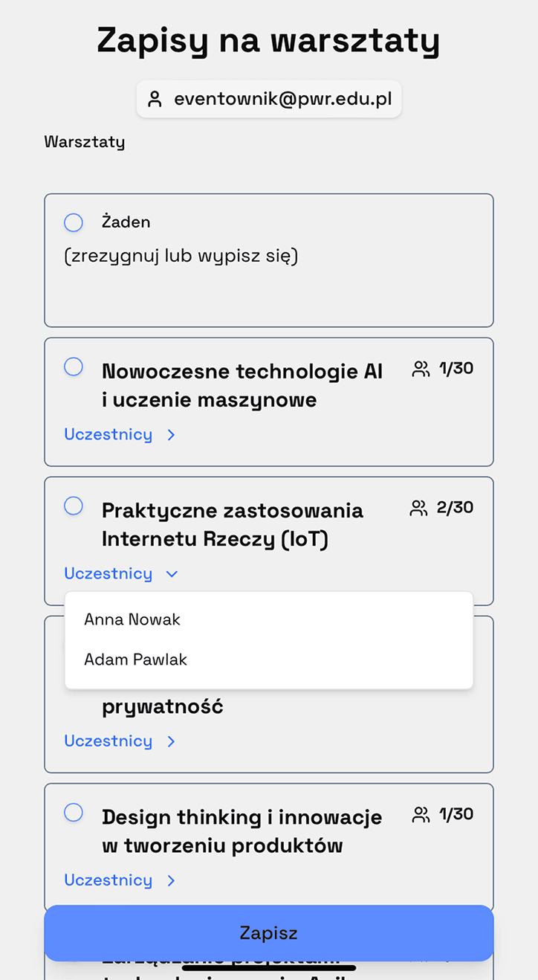Click Uczestnicy link under Design thinking workshop
Screen dimensions: 538x980
click(x=108, y=880)
